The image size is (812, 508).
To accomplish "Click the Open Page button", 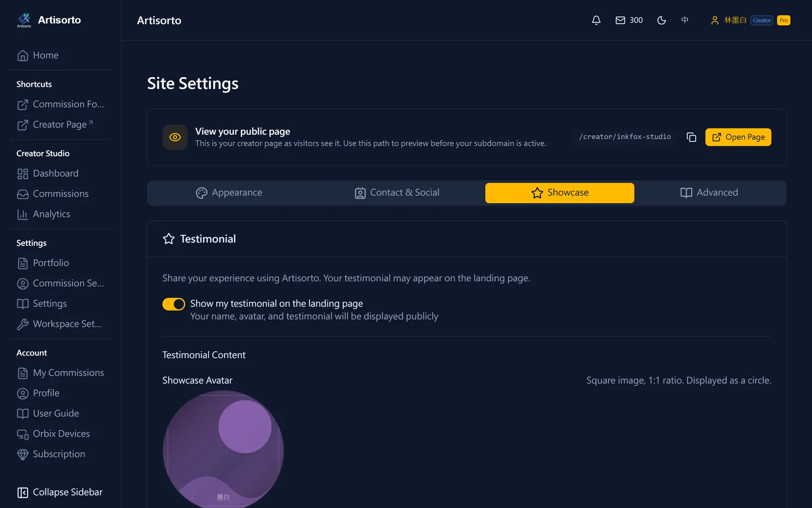I will point(738,137).
